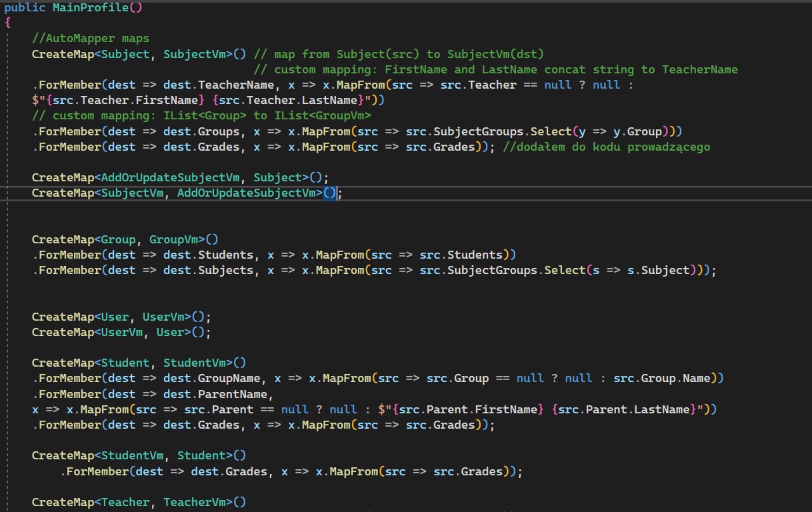Click the '//AutoMapper maps' comment
This screenshot has height=512, width=812.
pyautogui.click(x=91, y=39)
